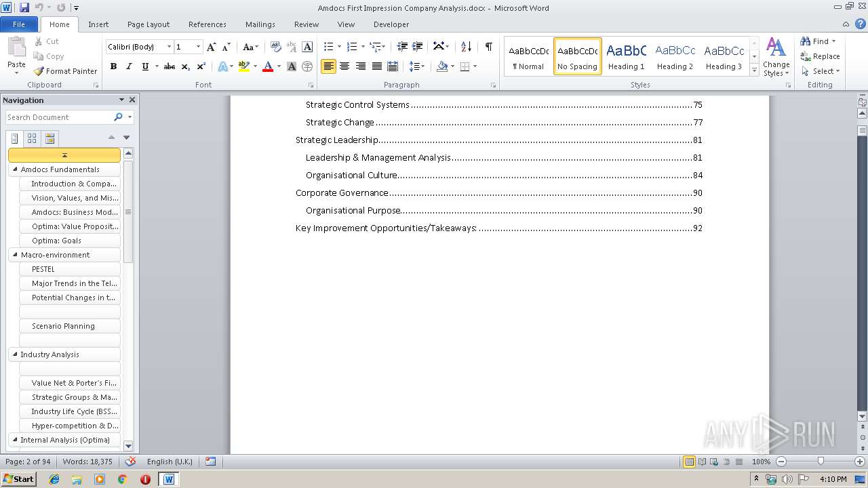Click the Windows Start button

point(18,479)
